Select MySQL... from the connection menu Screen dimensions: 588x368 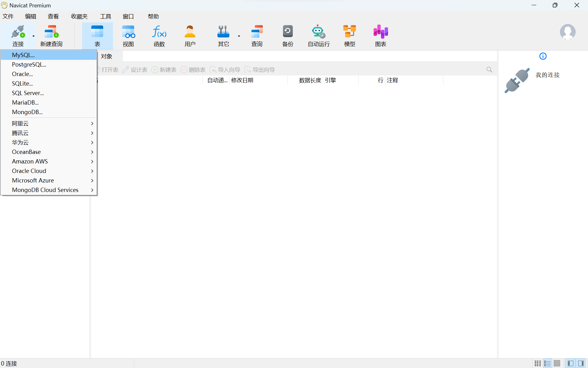coord(23,55)
